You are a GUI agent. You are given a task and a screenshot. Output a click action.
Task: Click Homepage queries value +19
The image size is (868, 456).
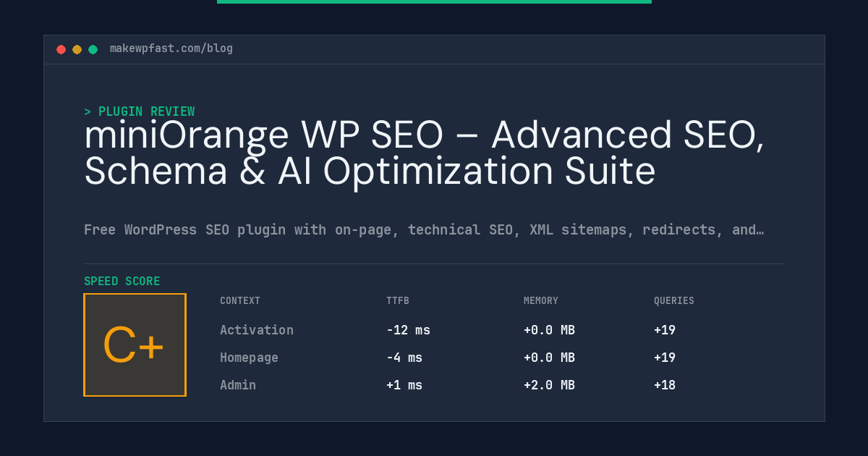[665, 358]
